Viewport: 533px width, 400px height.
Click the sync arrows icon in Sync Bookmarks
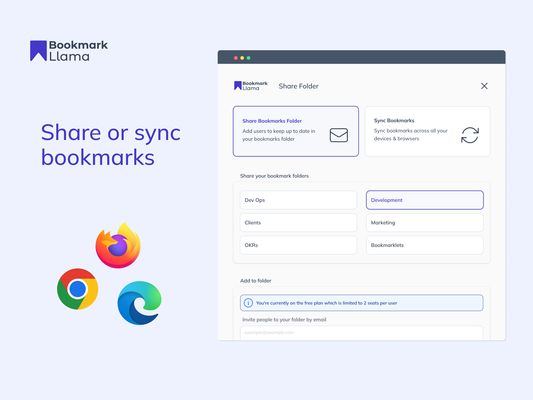pyautogui.click(x=470, y=135)
